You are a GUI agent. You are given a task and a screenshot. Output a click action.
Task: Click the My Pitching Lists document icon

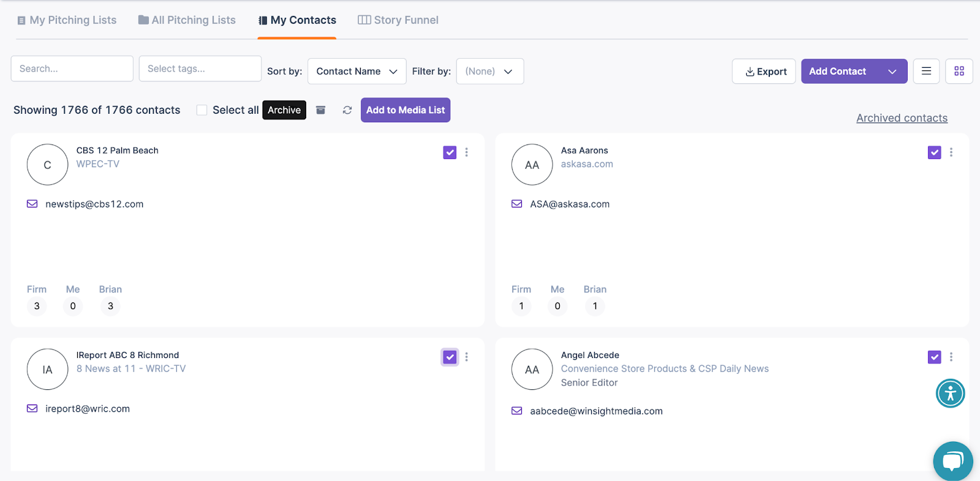click(x=21, y=20)
